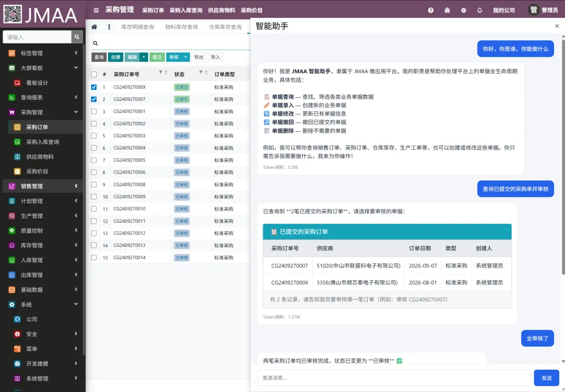The height and width of the screenshot is (392, 565).
Task: Open the 采购入库查询 top menu item
Action: coord(186,10)
